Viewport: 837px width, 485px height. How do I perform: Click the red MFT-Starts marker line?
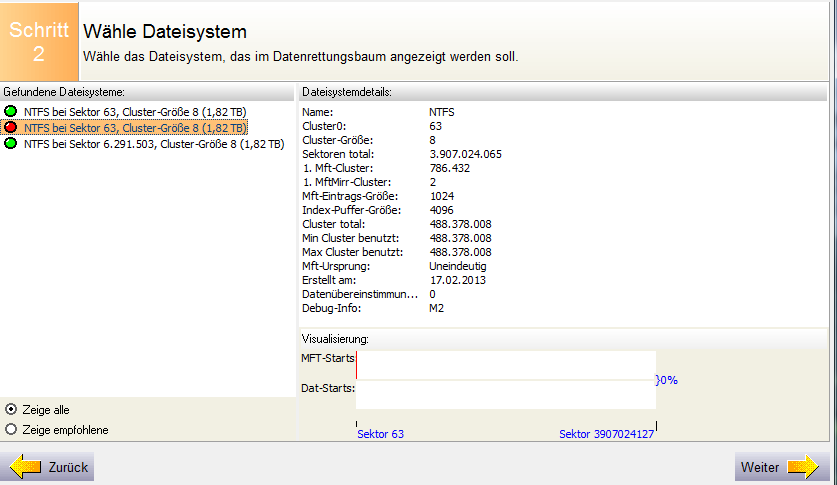tap(356, 365)
